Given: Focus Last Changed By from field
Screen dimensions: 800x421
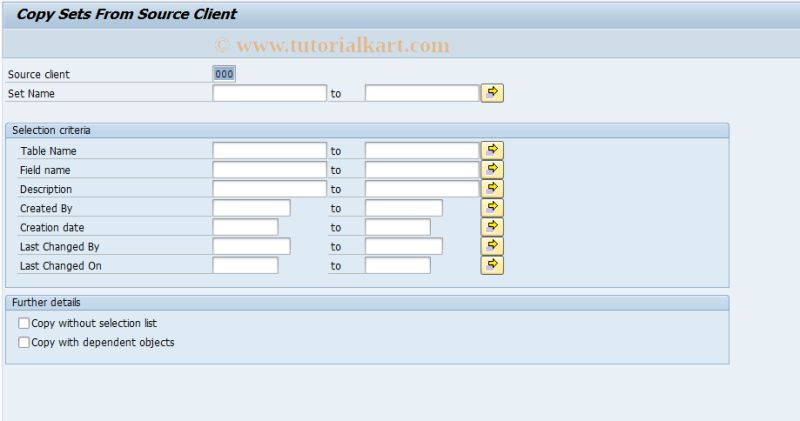Looking at the screenshot, I should (x=252, y=246).
